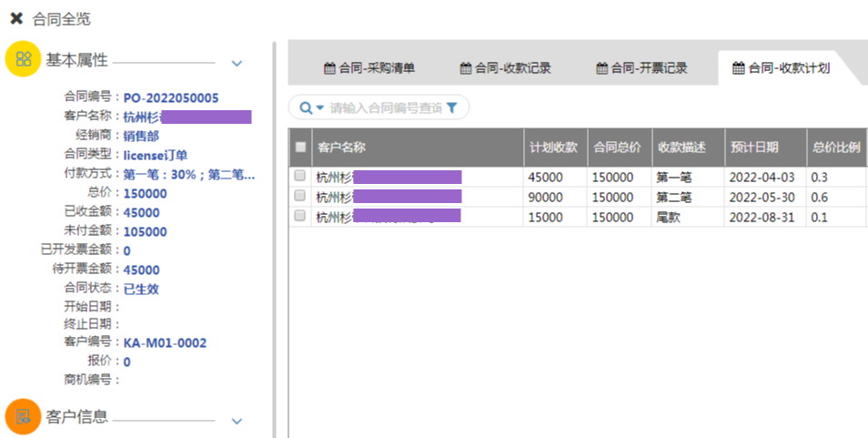The height and width of the screenshot is (438, 868).
Task: Expand the 客户信息 section chevron
Action: 237,421
